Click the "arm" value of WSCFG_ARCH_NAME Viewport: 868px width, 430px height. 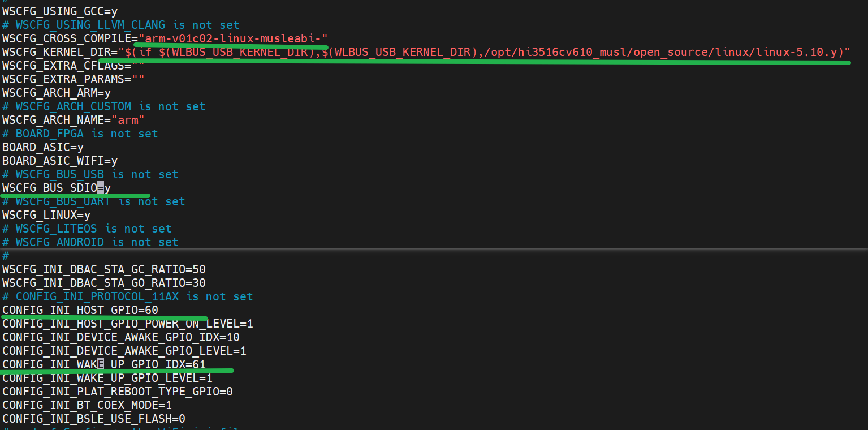[x=128, y=120]
